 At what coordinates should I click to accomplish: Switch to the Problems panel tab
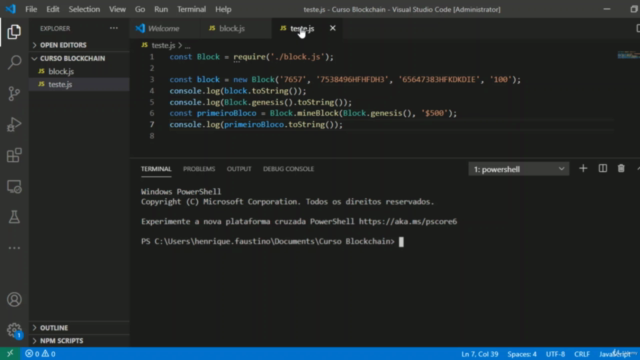pyautogui.click(x=199, y=169)
